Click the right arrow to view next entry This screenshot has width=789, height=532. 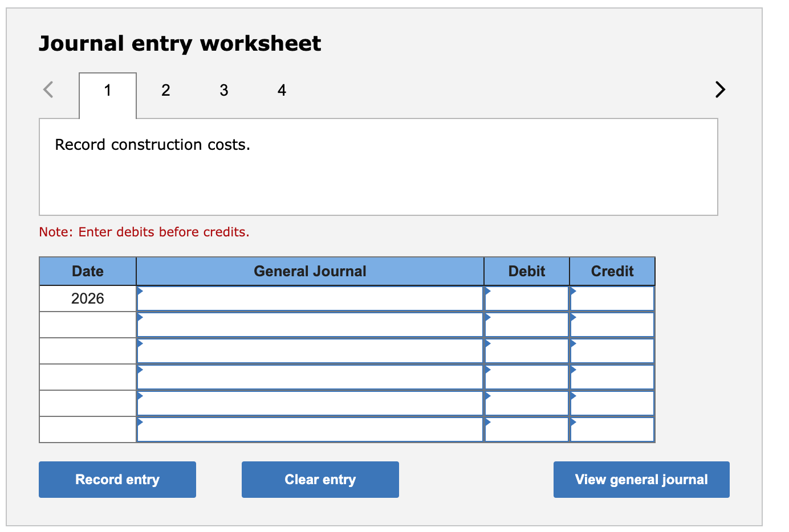(x=719, y=89)
